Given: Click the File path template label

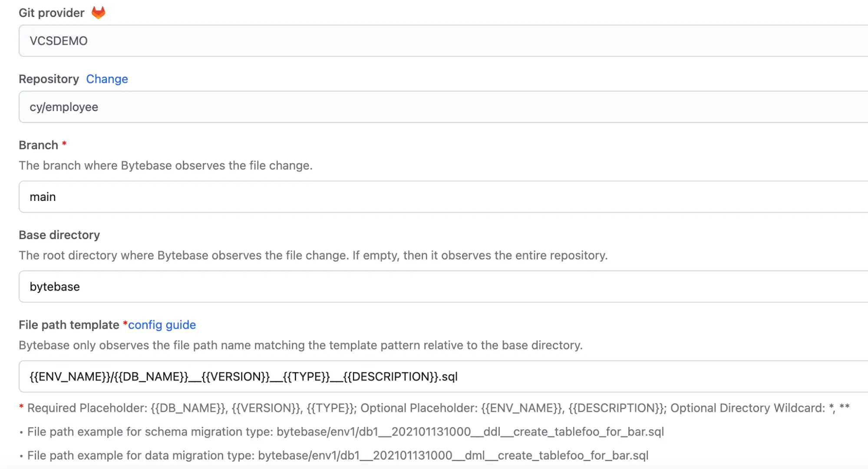Looking at the screenshot, I should (69, 325).
